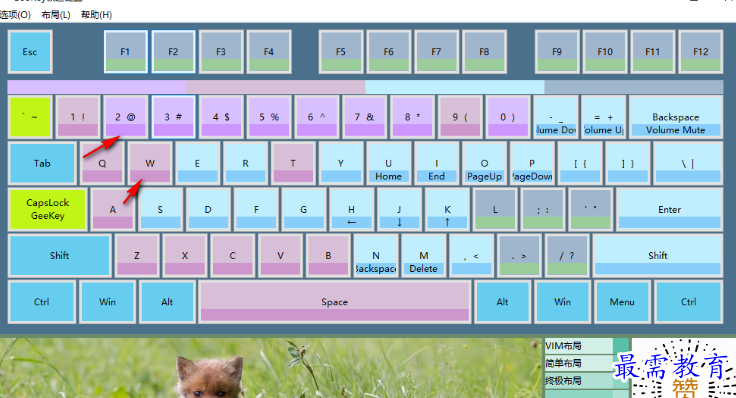The image size is (736, 398).
Task: Click the 9 ( key
Action: 460,117
